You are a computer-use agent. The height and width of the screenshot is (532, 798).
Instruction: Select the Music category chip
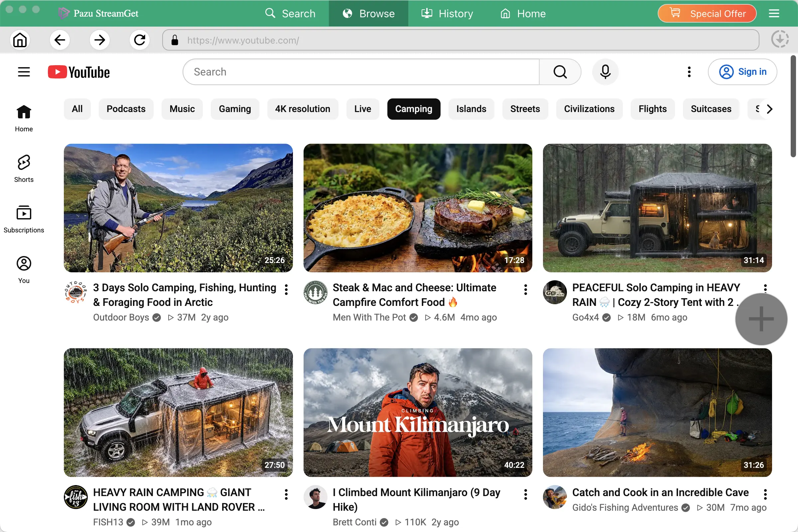pos(182,109)
